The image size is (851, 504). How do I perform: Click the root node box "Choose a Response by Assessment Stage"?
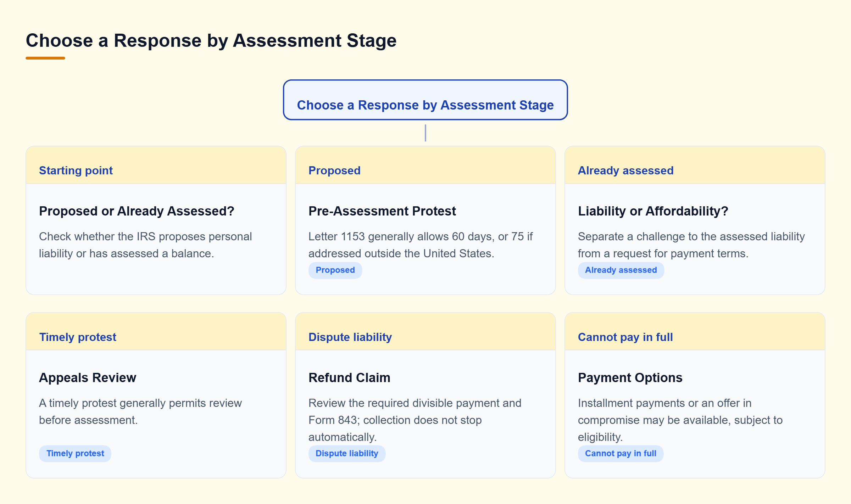[x=425, y=100]
